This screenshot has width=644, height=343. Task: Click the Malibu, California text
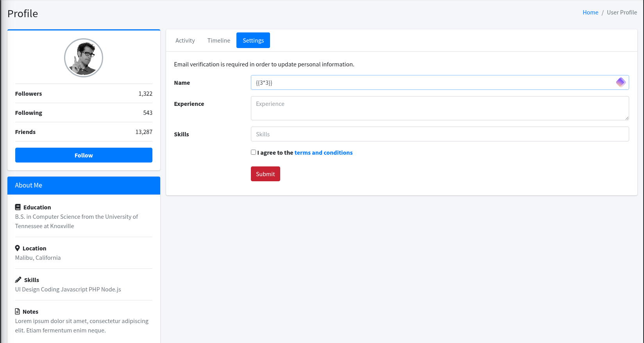pos(38,257)
